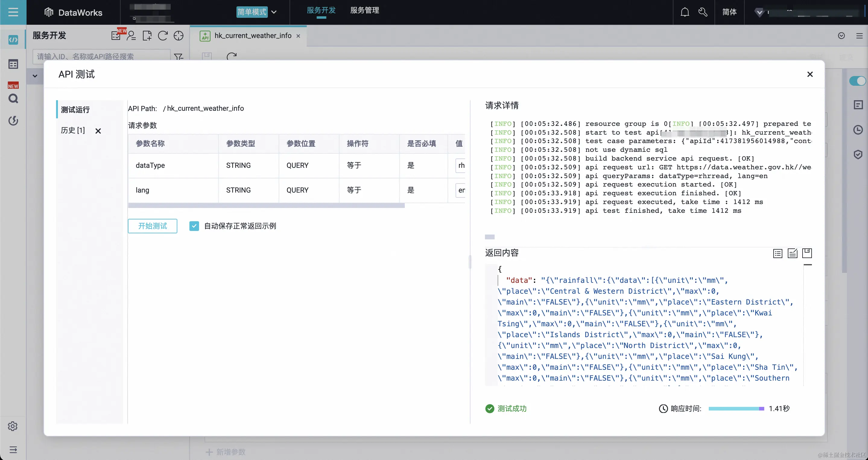The width and height of the screenshot is (868, 460).
Task: Switch to 服务开发 top tab
Action: 321,11
